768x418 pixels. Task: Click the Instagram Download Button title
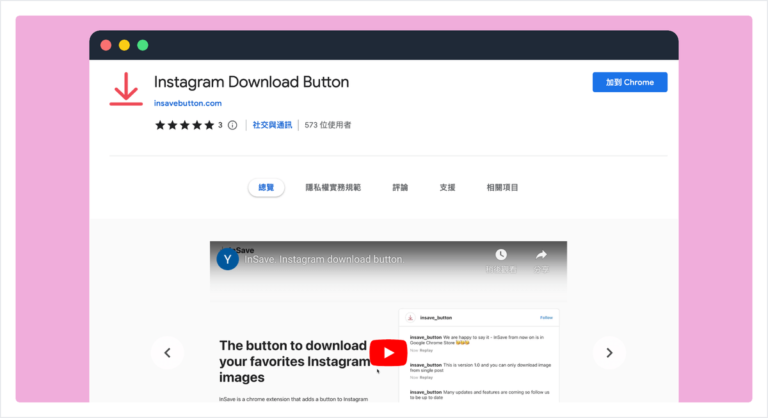click(251, 82)
